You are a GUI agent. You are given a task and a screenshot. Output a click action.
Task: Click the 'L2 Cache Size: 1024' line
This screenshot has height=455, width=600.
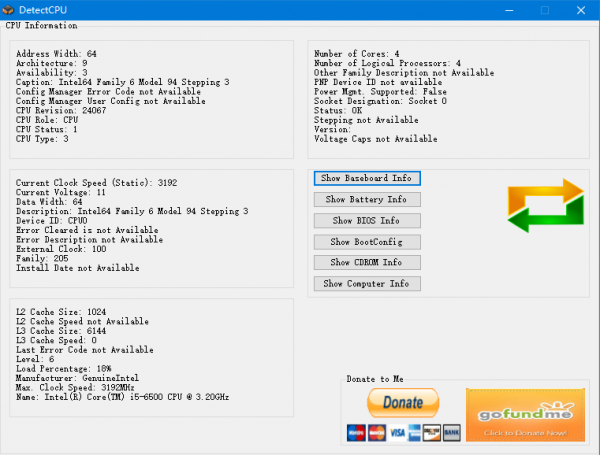(61, 312)
